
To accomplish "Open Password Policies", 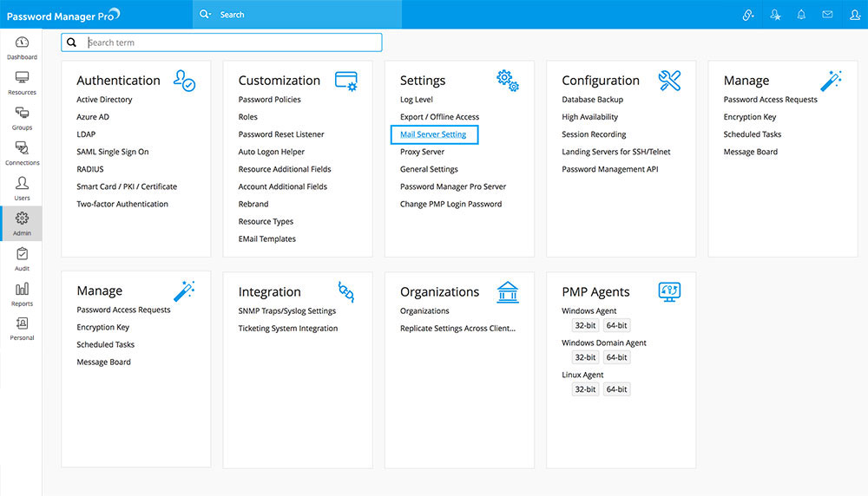I will pyautogui.click(x=270, y=100).
